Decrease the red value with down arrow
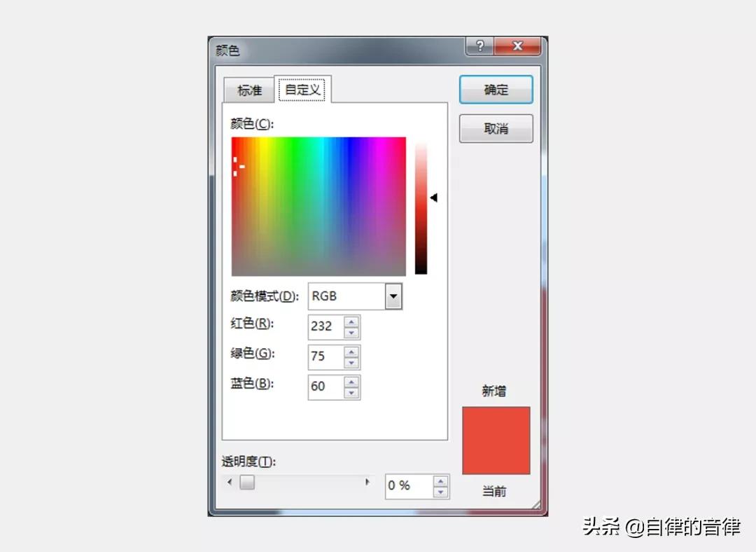This screenshot has height=552, width=756. point(351,333)
